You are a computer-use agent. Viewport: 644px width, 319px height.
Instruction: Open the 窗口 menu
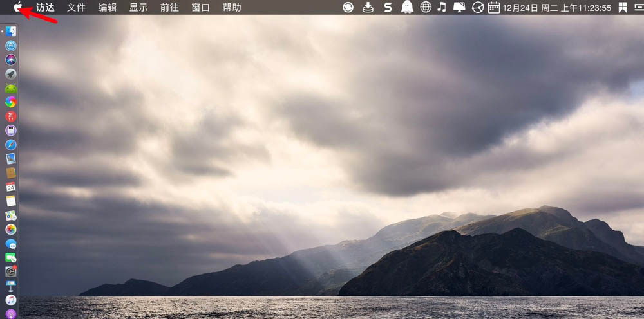coord(201,7)
